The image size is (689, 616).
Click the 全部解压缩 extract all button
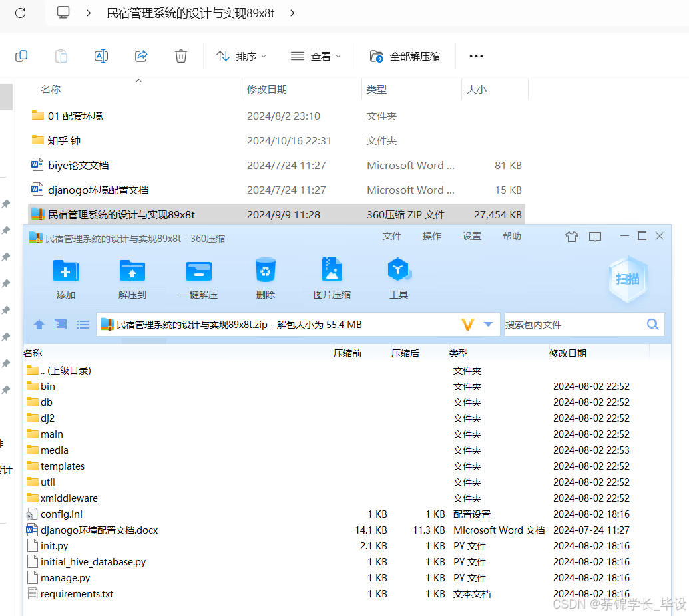[x=403, y=56]
